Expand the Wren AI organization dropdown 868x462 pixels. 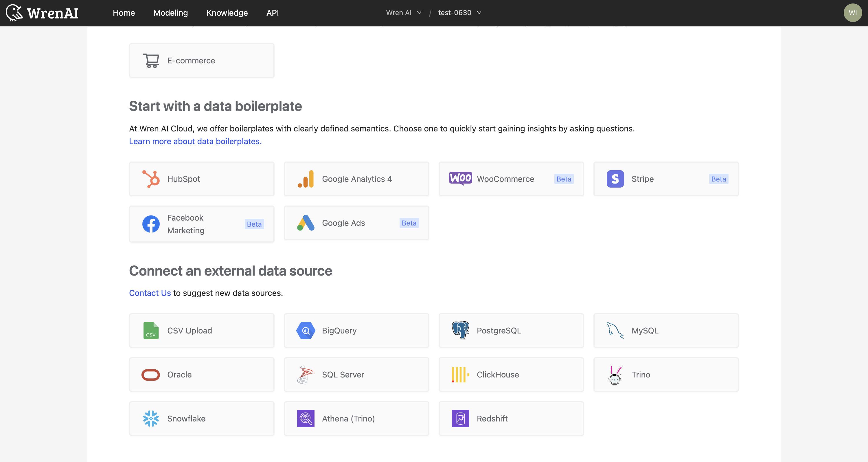tap(404, 13)
